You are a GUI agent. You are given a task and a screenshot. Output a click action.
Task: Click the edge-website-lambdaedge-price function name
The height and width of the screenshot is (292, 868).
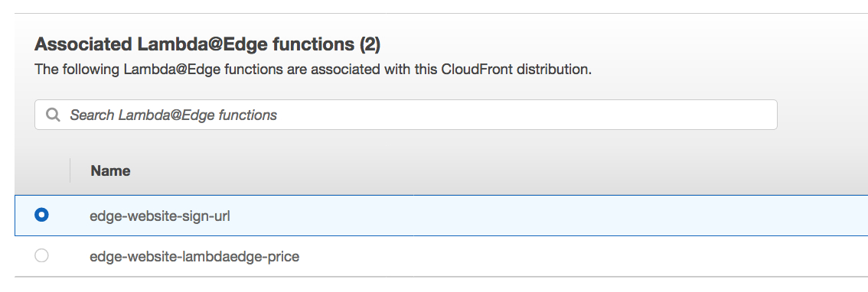pos(194,257)
